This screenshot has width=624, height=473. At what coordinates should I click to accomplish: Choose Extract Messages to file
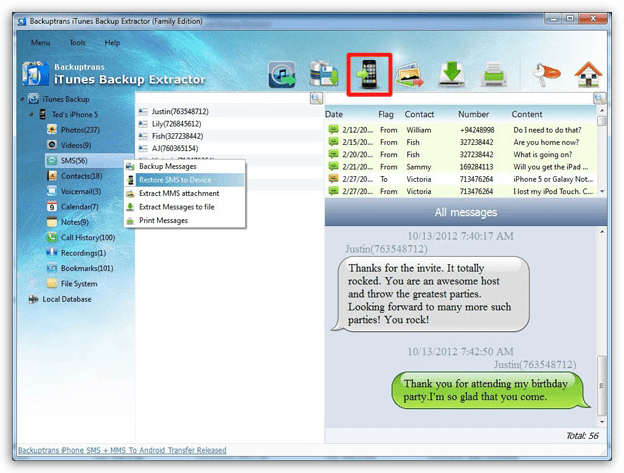(185, 207)
